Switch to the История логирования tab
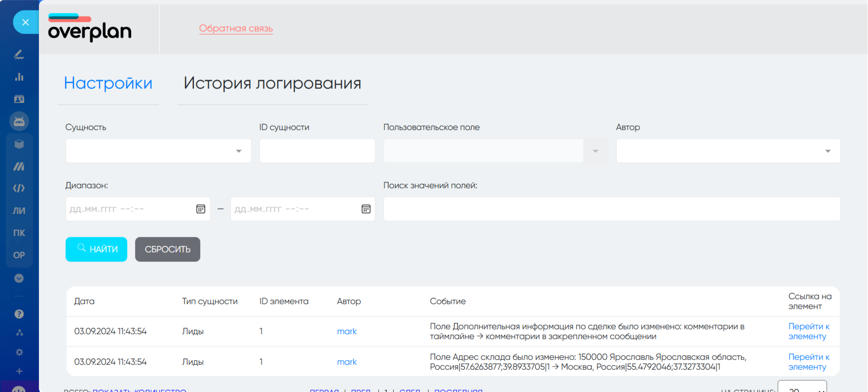 272,83
